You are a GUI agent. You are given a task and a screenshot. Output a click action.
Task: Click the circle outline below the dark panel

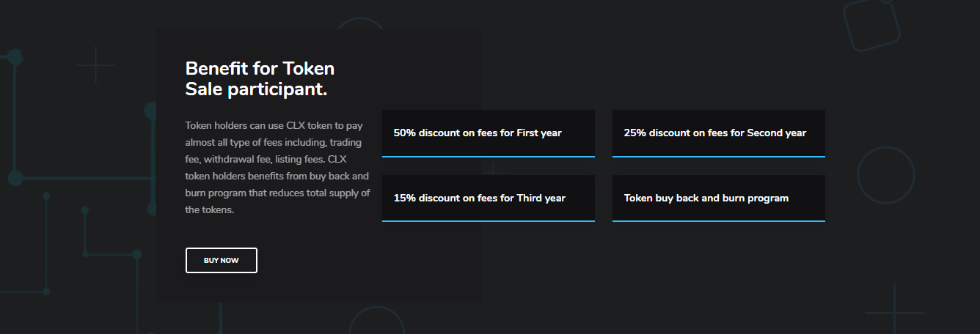(x=376, y=322)
